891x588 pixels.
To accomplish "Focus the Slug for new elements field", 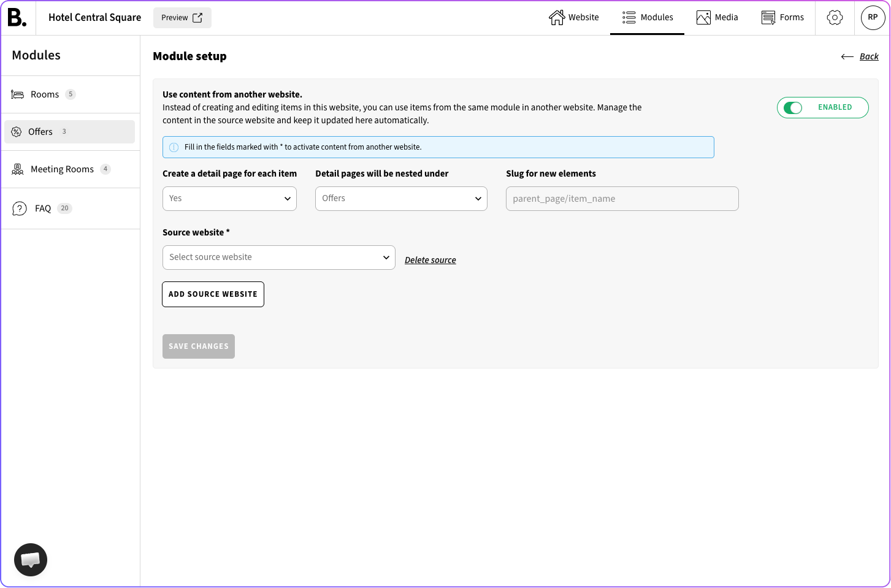I will (x=622, y=199).
